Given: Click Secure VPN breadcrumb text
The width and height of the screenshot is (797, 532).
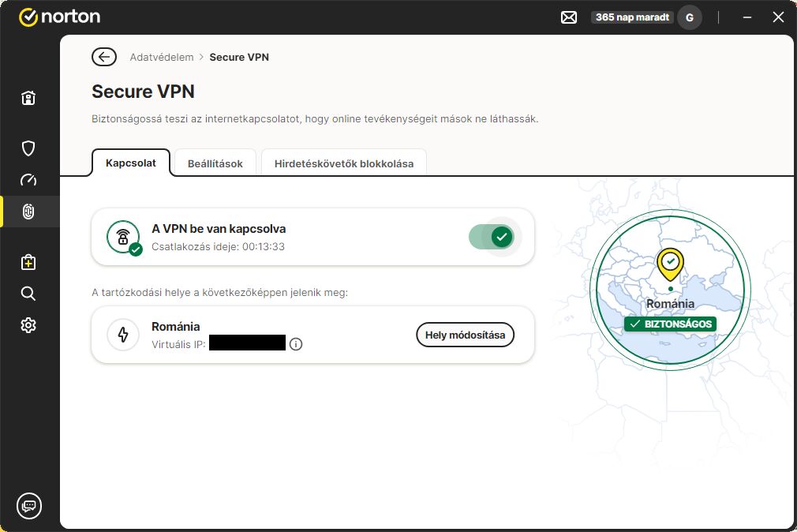Looking at the screenshot, I should point(239,57).
